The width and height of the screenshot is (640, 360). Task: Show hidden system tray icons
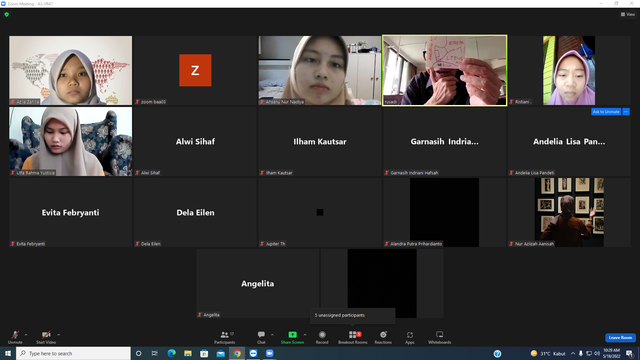coord(573,353)
